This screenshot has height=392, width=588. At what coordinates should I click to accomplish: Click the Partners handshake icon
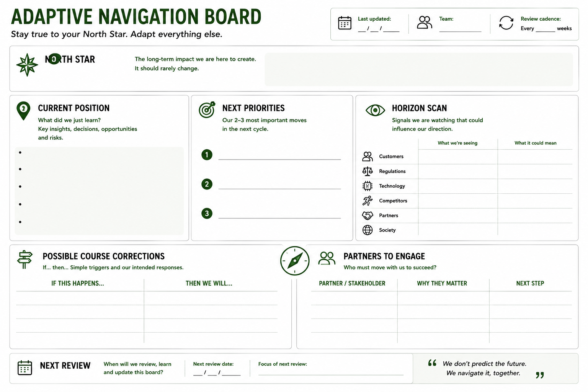click(x=367, y=216)
